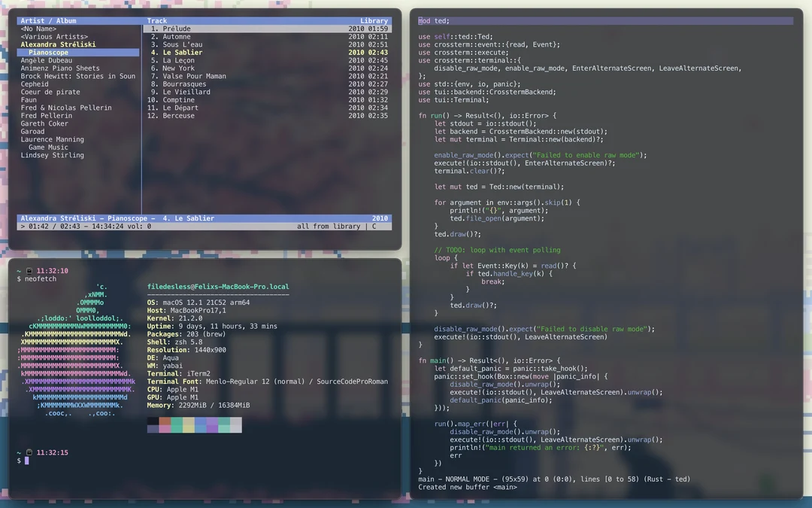Click the 'mod ted;' line in the editor

(x=434, y=21)
